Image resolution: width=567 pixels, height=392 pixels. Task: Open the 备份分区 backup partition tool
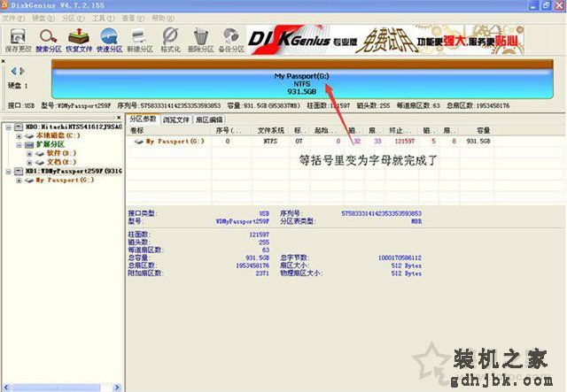[x=231, y=40]
